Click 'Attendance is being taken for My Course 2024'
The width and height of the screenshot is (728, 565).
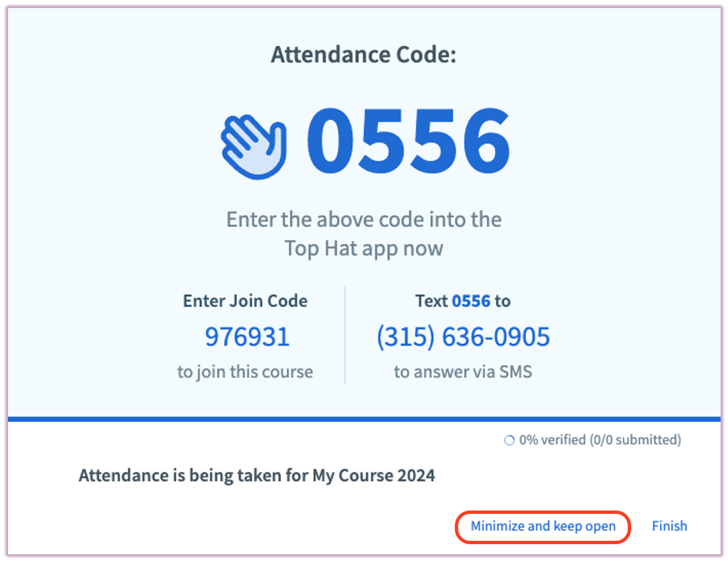[256, 475]
